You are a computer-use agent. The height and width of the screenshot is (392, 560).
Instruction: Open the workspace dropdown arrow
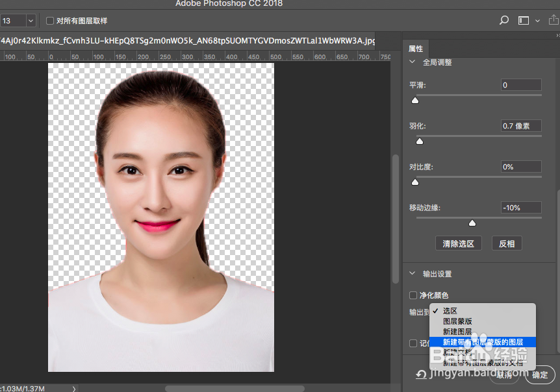[x=537, y=21]
